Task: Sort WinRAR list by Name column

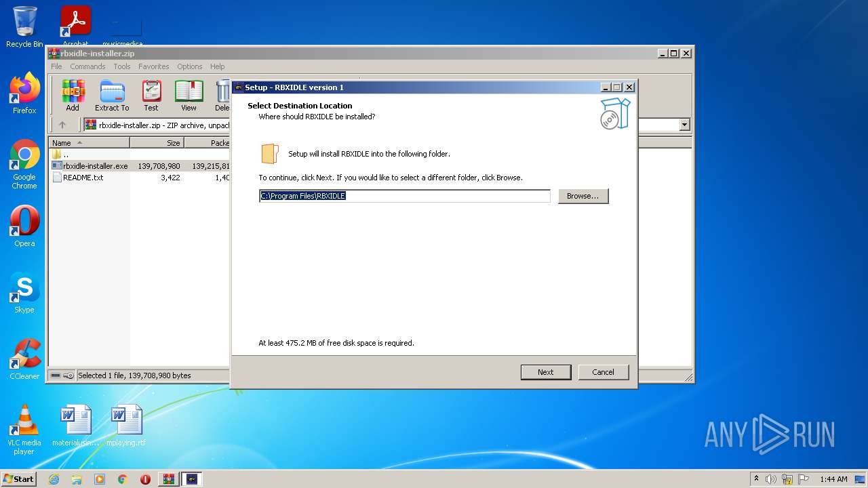Action: click(89, 143)
